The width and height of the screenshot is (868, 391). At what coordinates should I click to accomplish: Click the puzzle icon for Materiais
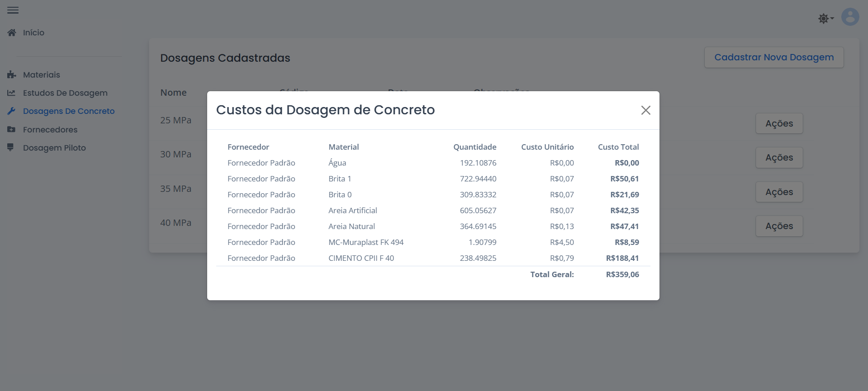[12, 75]
